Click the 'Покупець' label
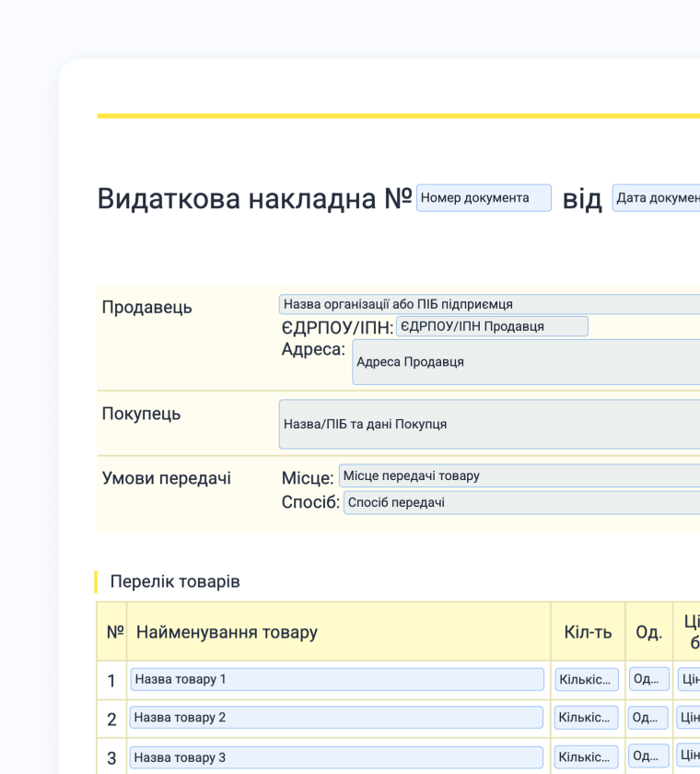The width and height of the screenshot is (700, 774). point(141,414)
